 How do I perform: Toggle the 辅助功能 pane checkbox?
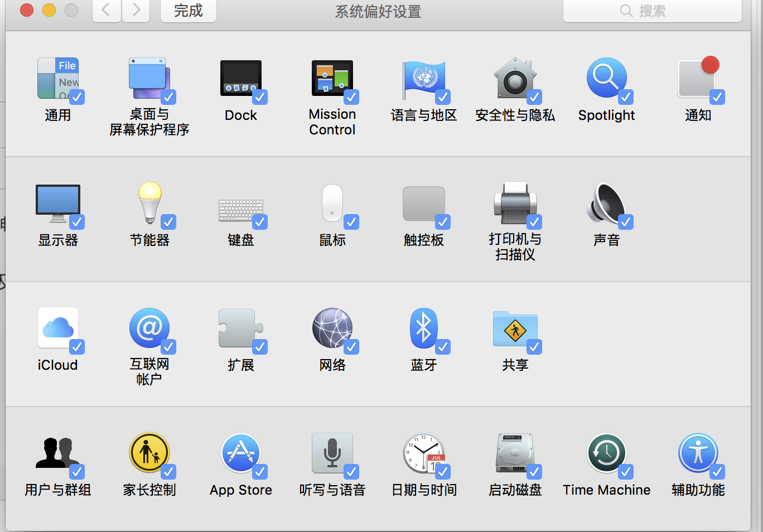click(717, 472)
